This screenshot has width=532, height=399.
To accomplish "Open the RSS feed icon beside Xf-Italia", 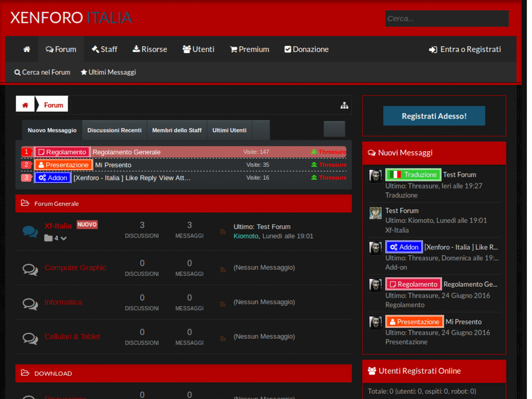I will tap(222, 231).
